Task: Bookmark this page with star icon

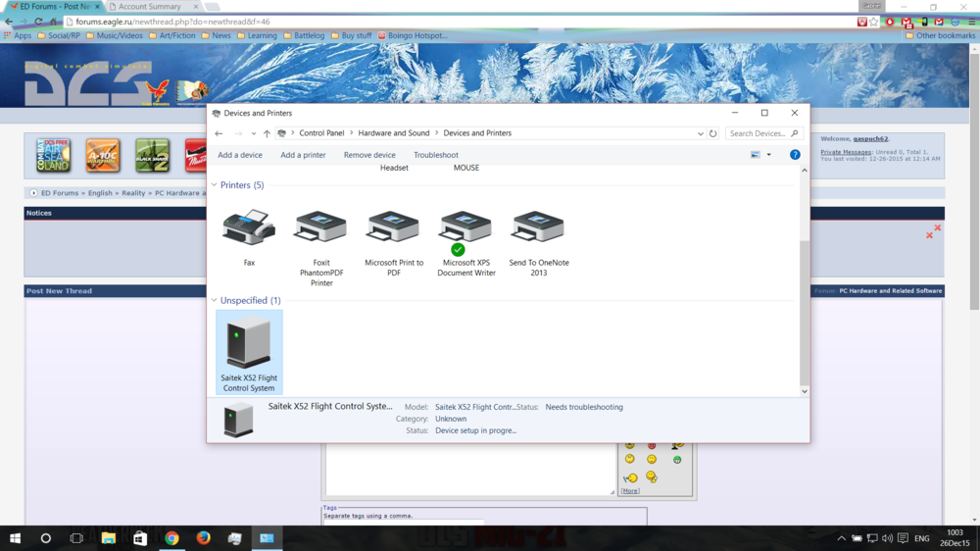Action: tap(874, 22)
